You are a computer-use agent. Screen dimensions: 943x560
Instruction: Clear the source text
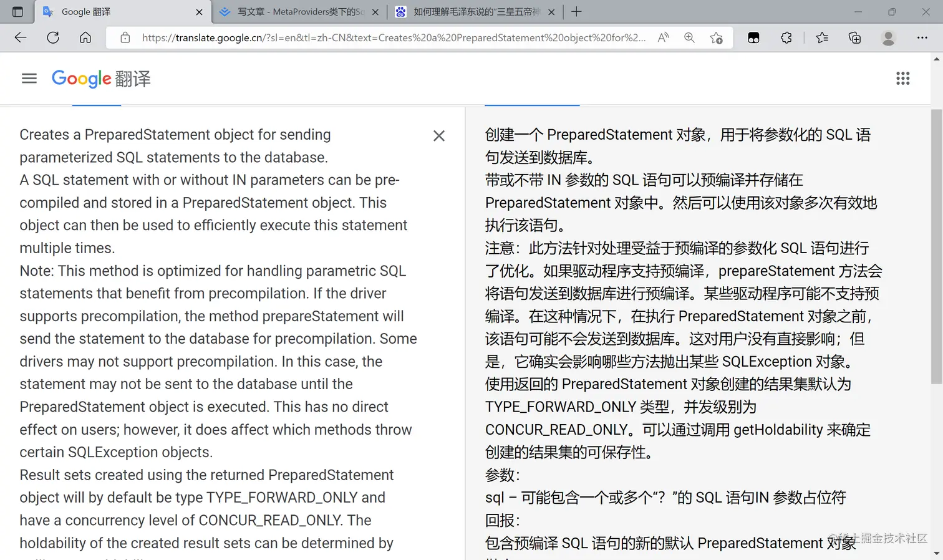[x=439, y=136]
